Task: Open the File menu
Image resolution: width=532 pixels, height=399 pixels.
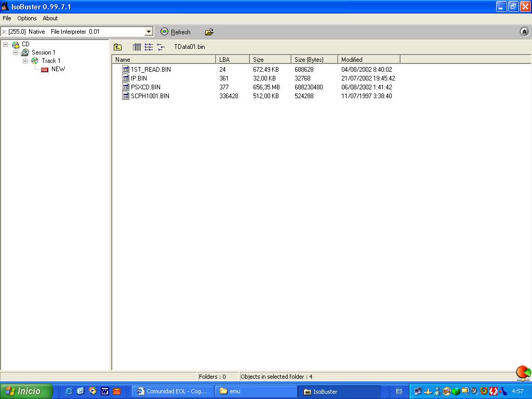Action: coord(7,18)
